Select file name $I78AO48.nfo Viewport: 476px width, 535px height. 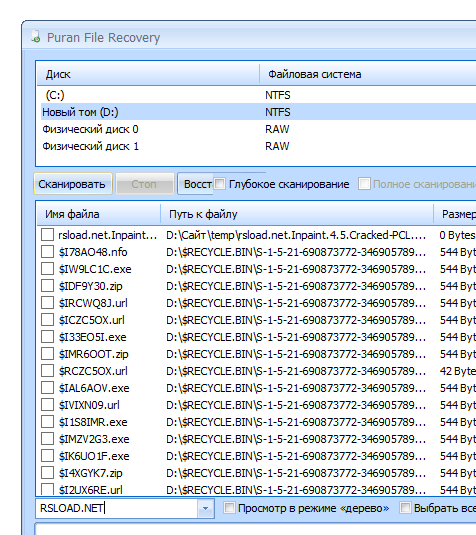click(93, 252)
